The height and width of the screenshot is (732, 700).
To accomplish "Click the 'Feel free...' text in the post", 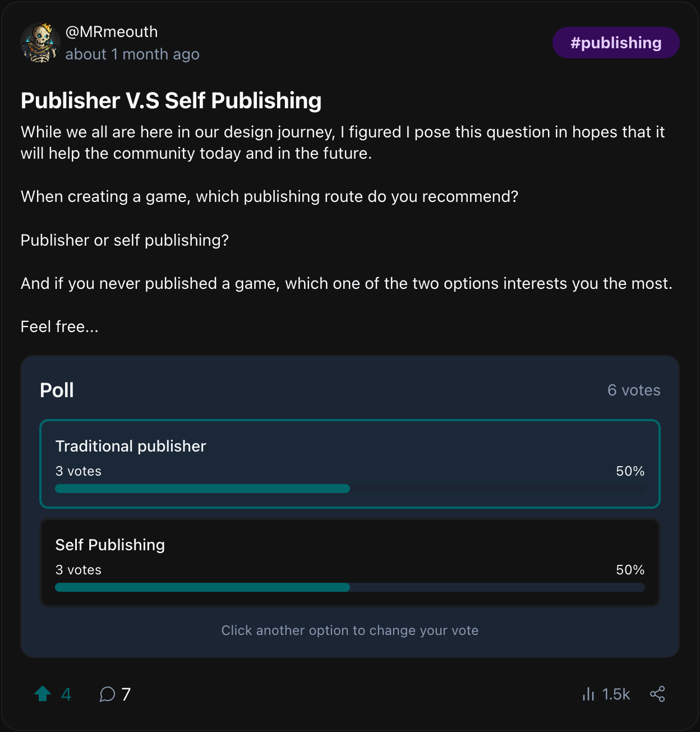I will (59, 326).
